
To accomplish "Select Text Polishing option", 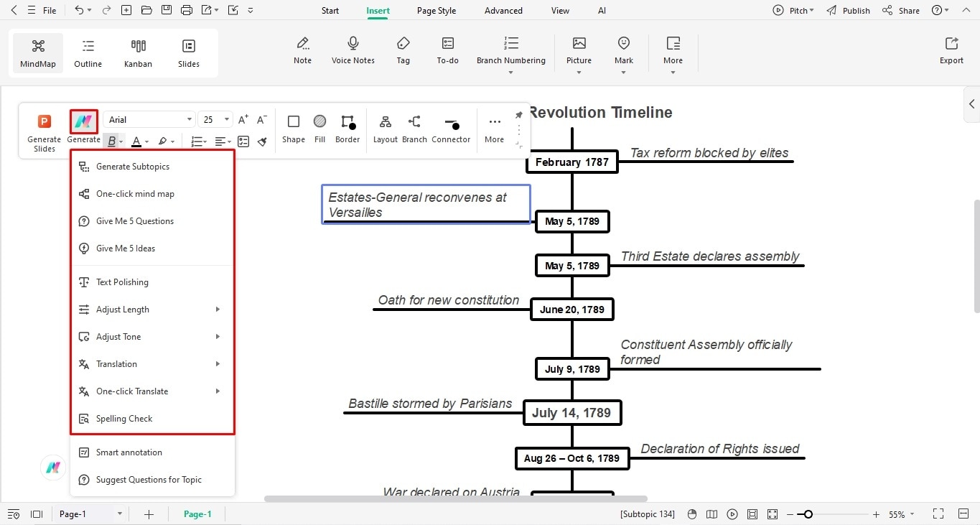I will (153, 282).
